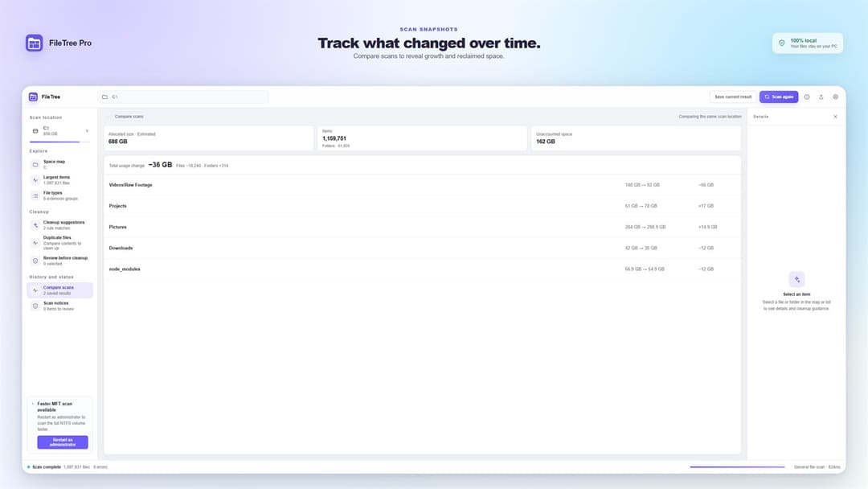The width and height of the screenshot is (868, 489).
Task: Open File types view
Action: (59, 195)
